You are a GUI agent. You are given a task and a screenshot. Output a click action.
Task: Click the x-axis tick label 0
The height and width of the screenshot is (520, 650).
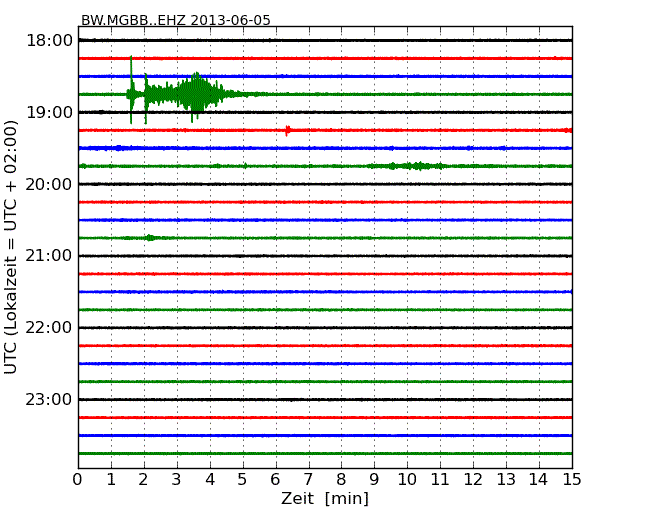78,480
